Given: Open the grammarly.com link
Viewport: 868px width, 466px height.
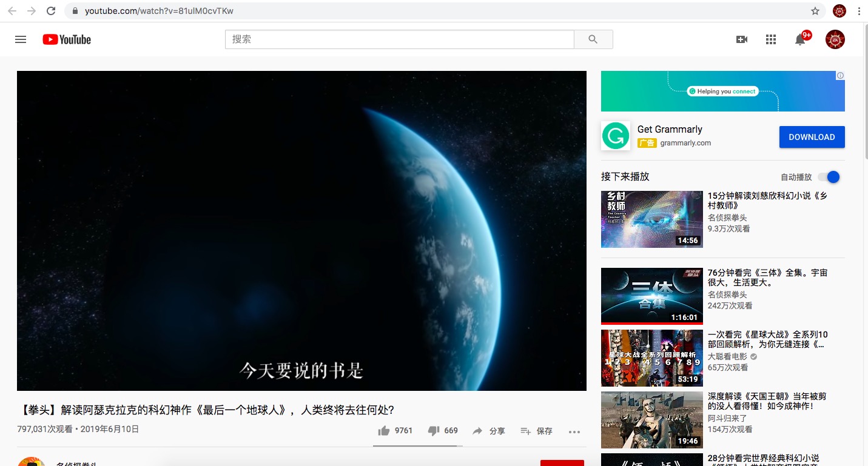Looking at the screenshot, I should pos(685,143).
